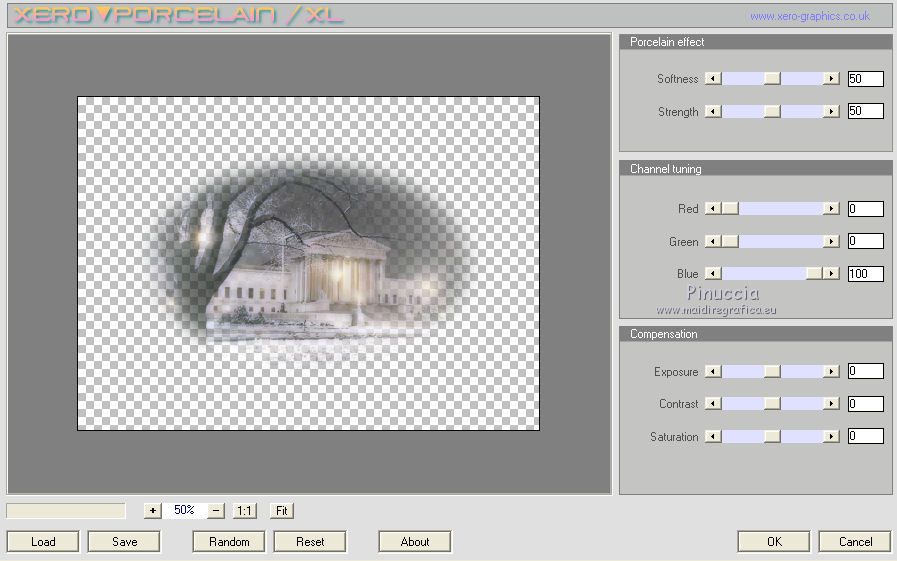
Task: Click the Red slider right arrow
Action: coord(831,209)
